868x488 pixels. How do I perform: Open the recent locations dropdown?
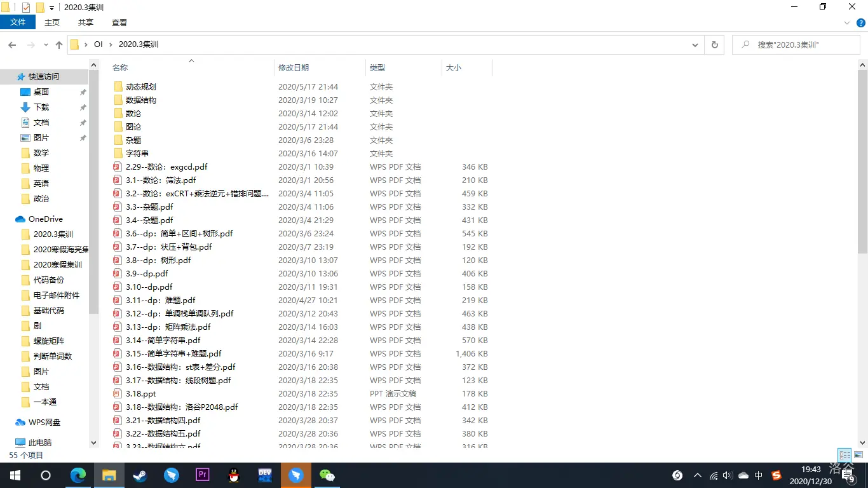[46, 45]
